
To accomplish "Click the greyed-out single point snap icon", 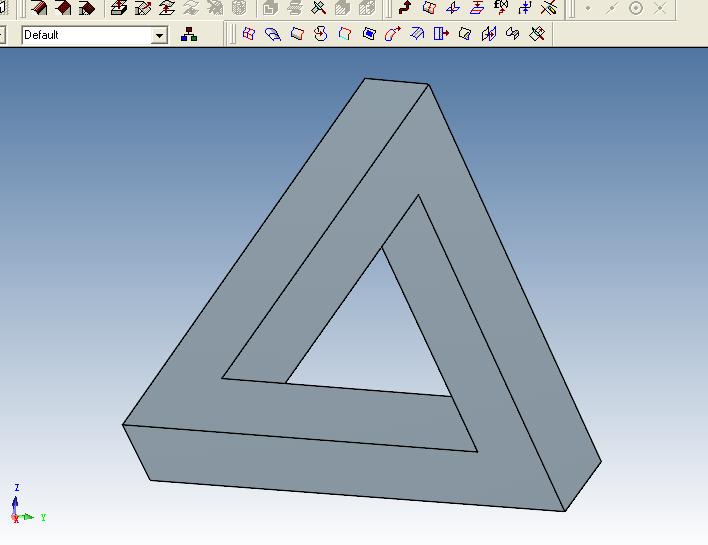I will (588, 8).
